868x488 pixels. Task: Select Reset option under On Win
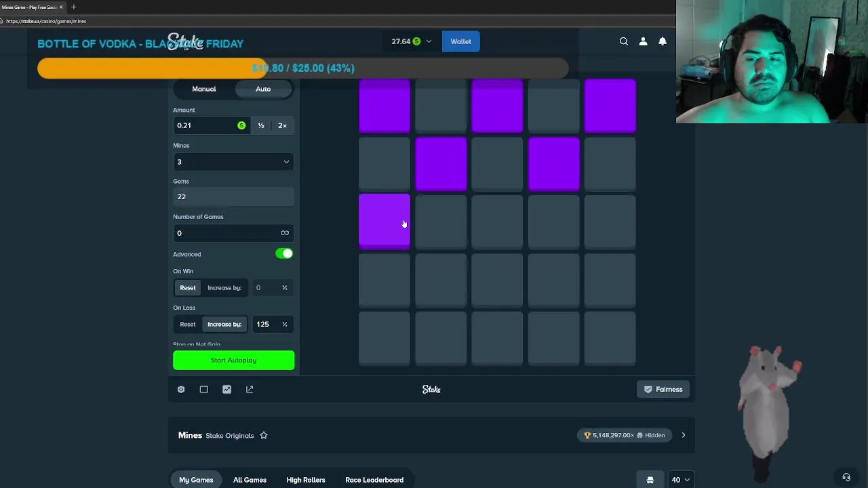(188, 288)
